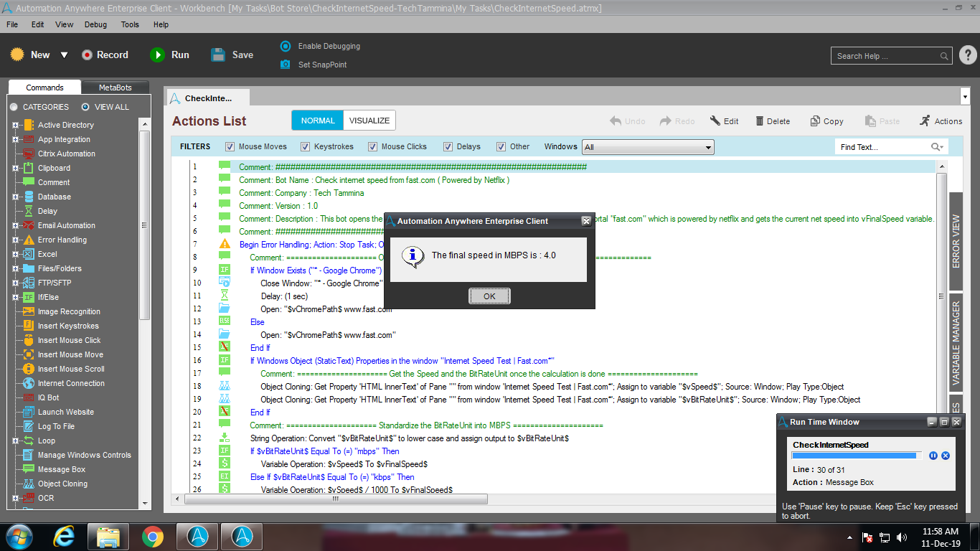Image resolution: width=980 pixels, height=551 pixels.
Task: Open help via question mark icon
Action: (x=967, y=55)
